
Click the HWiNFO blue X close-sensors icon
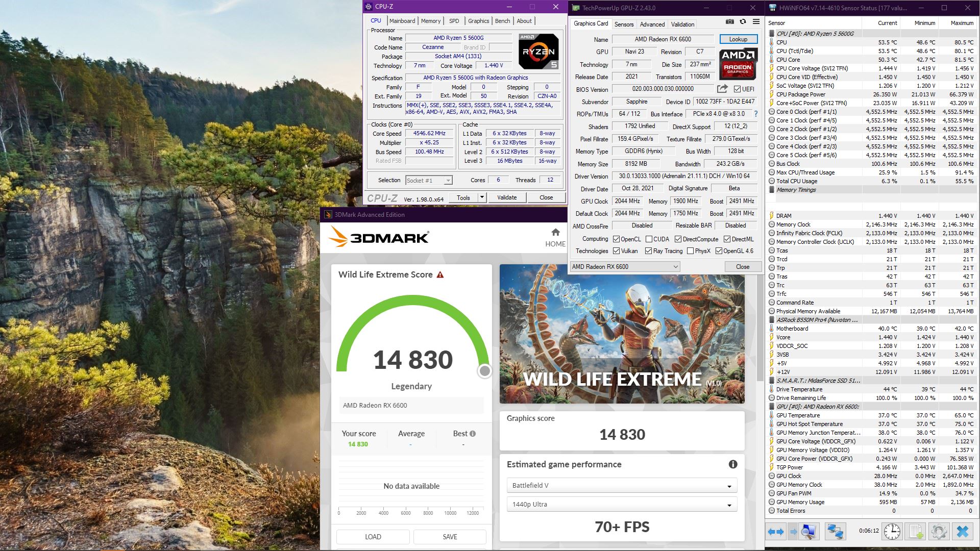click(963, 532)
